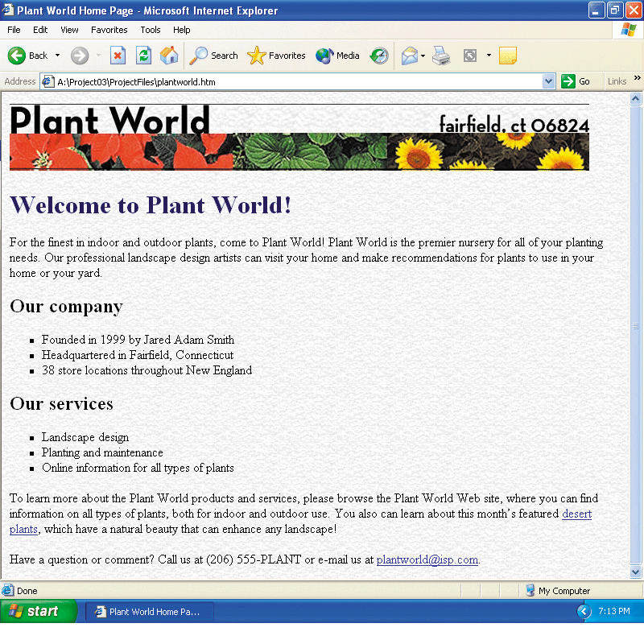
Task: Click the vertical scrollbar down arrow
Action: point(636,572)
